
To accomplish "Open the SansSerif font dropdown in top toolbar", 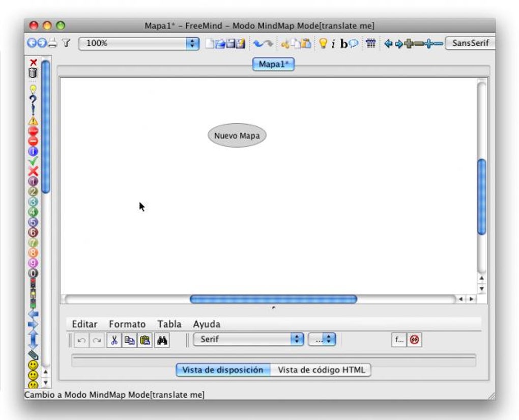I will 470,43.
